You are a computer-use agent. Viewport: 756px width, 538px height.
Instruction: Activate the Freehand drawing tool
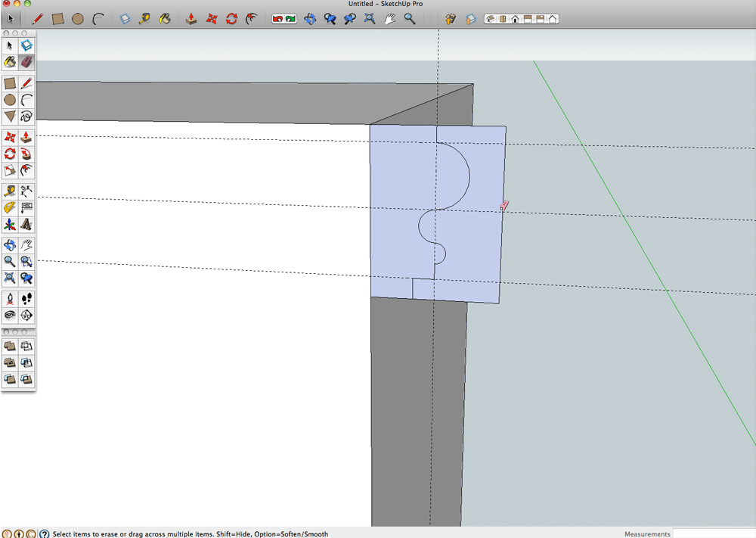point(26,117)
